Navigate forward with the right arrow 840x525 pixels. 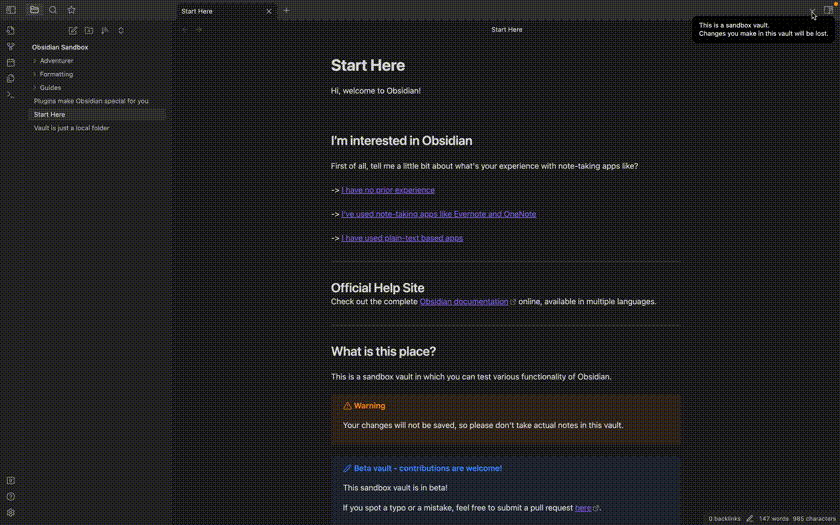199,29
